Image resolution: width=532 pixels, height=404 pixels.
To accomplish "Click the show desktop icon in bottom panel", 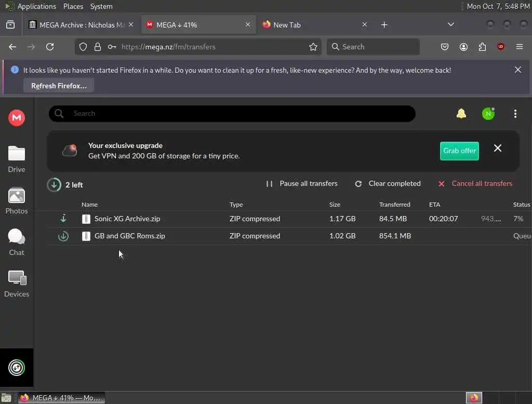I will tap(6, 398).
